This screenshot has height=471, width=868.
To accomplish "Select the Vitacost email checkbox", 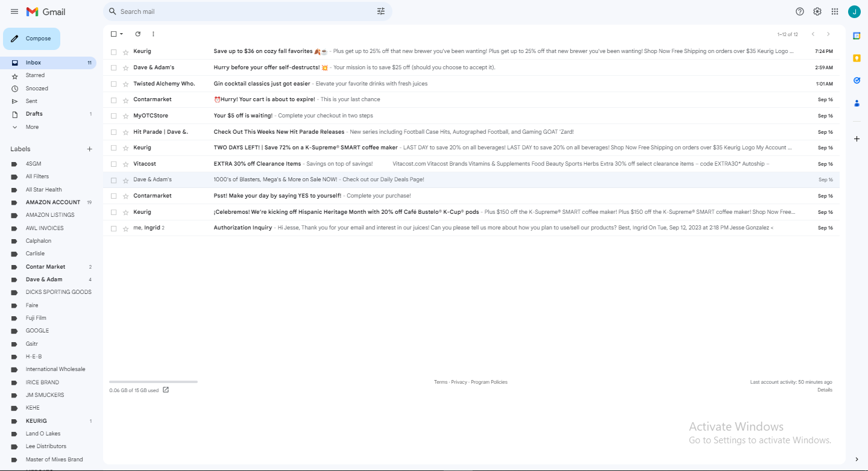I will tap(113, 164).
